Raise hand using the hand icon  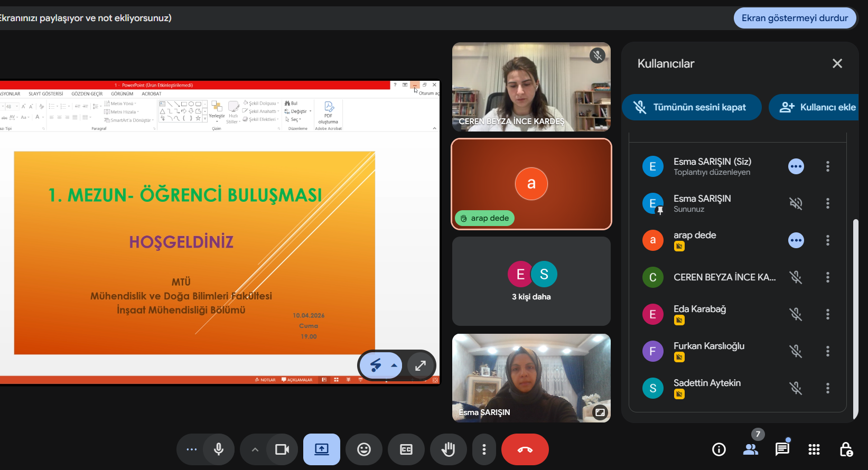(x=448, y=449)
